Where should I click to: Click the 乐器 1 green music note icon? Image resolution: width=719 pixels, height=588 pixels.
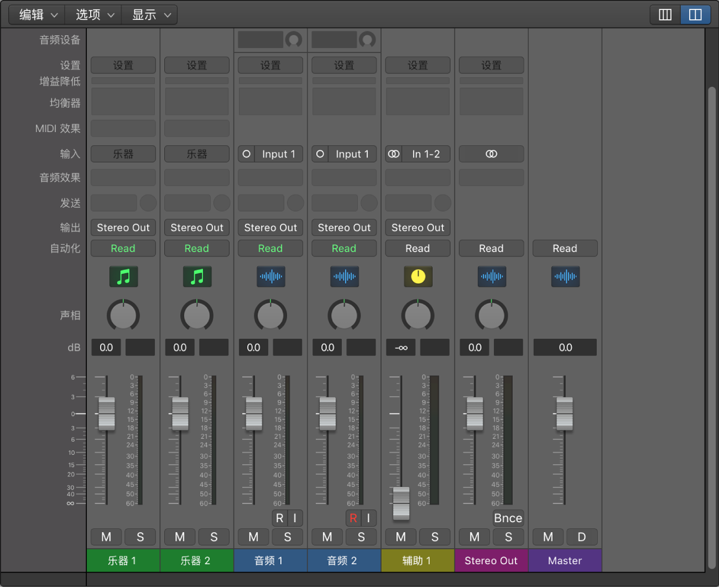pos(123,276)
